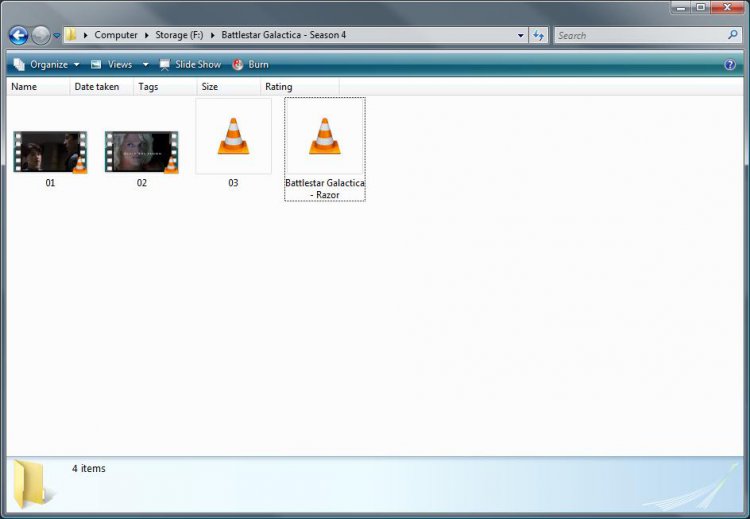Click the file name label 03
This screenshot has width=750, height=519.
click(233, 183)
